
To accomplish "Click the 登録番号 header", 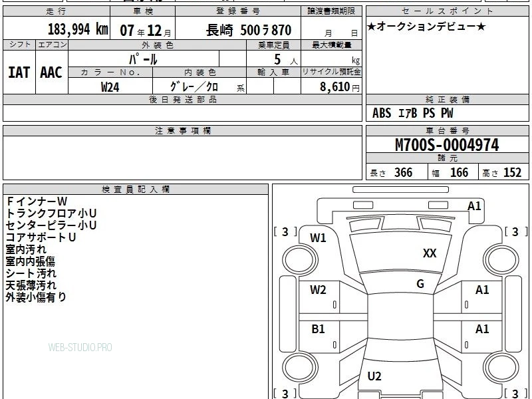I will pyautogui.click(x=238, y=11).
